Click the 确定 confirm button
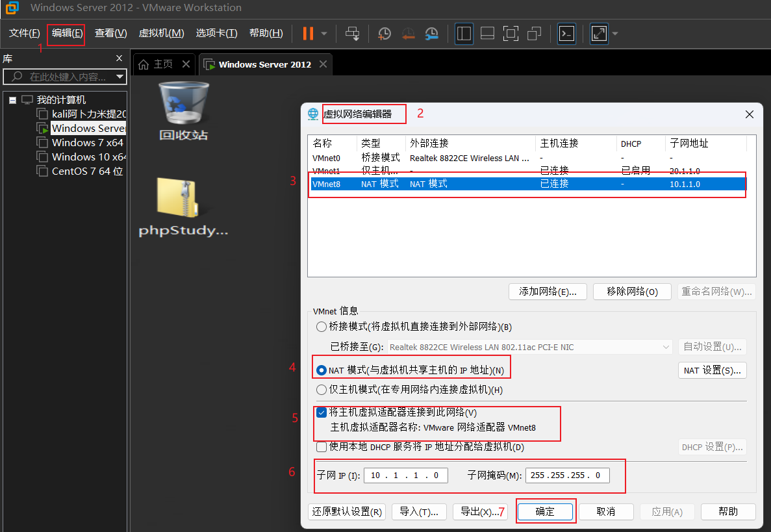 click(x=545, y=512)
